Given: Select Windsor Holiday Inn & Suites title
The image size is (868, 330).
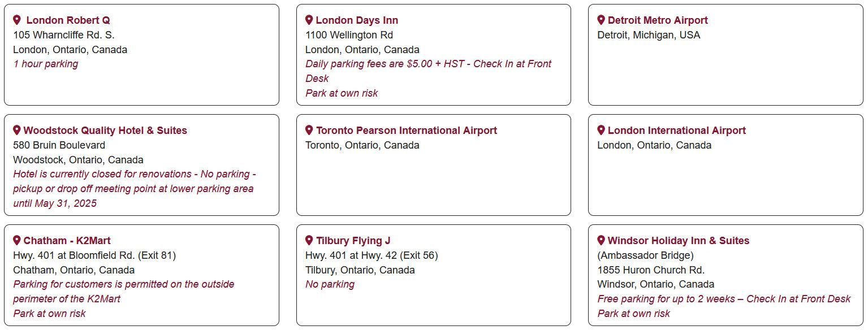Looking at the screenshot, I should coord(679,241).
